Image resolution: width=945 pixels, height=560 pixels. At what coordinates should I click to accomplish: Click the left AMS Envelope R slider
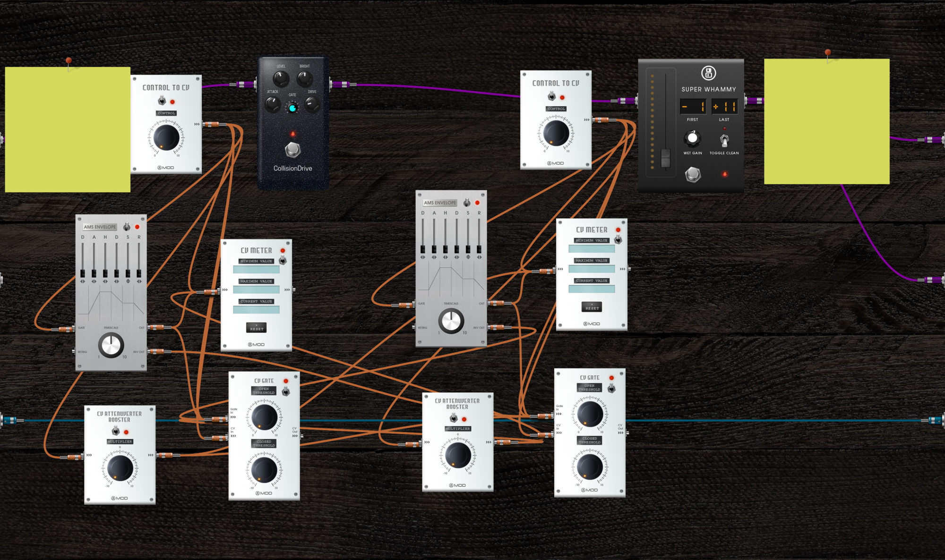click(x=139, y=274)
